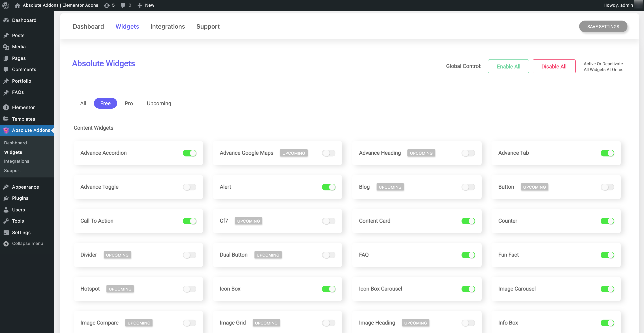Toggle the Icon Box Carousel switch

click(468, 289)
